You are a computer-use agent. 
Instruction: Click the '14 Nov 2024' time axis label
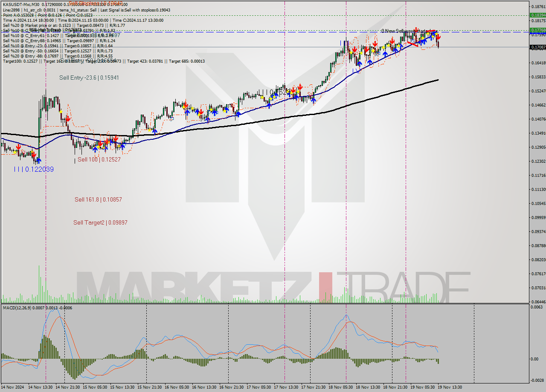coord(13,387)
